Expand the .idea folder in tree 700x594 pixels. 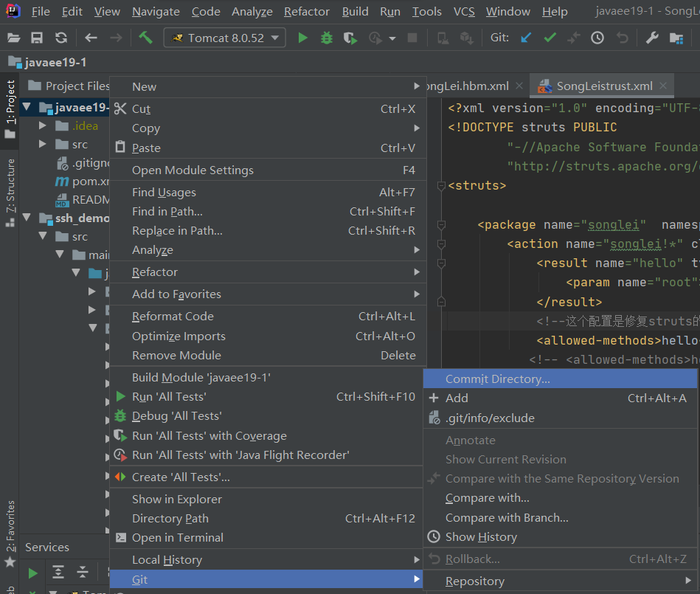[x=44, y=125]
